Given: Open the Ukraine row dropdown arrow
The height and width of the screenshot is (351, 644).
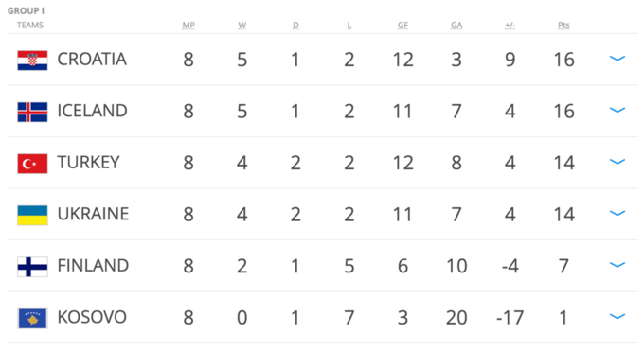Looking at the screenshot, I should click(x=617, y=214).
